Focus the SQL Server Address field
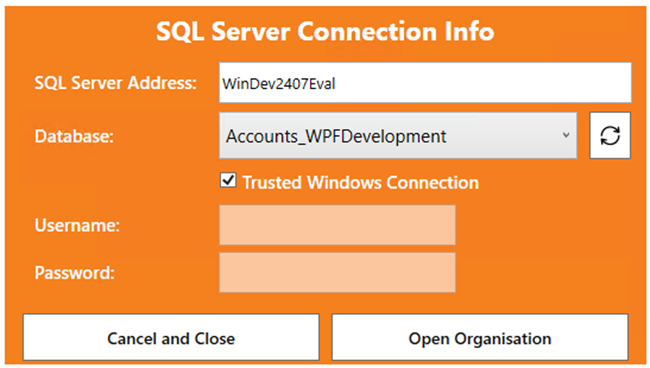The height and width of the screenshot is (368, 650). pos(425,83)
